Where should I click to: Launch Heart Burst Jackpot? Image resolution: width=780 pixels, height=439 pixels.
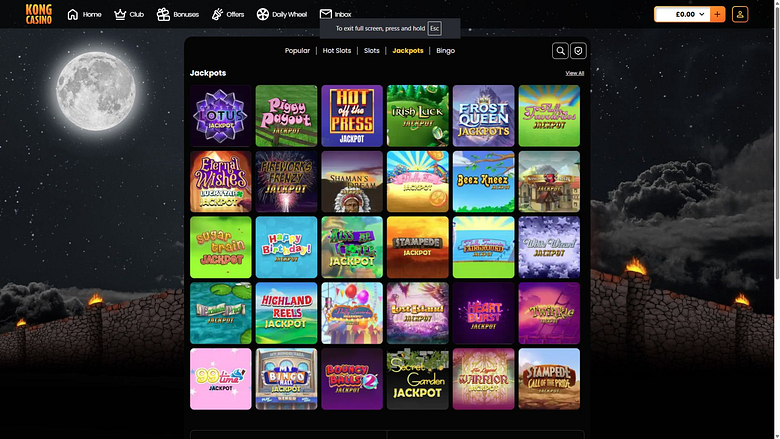point(484,313)
